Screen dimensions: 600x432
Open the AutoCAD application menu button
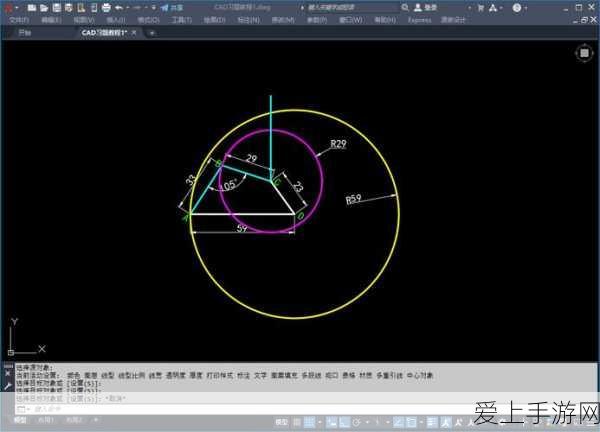8,8
